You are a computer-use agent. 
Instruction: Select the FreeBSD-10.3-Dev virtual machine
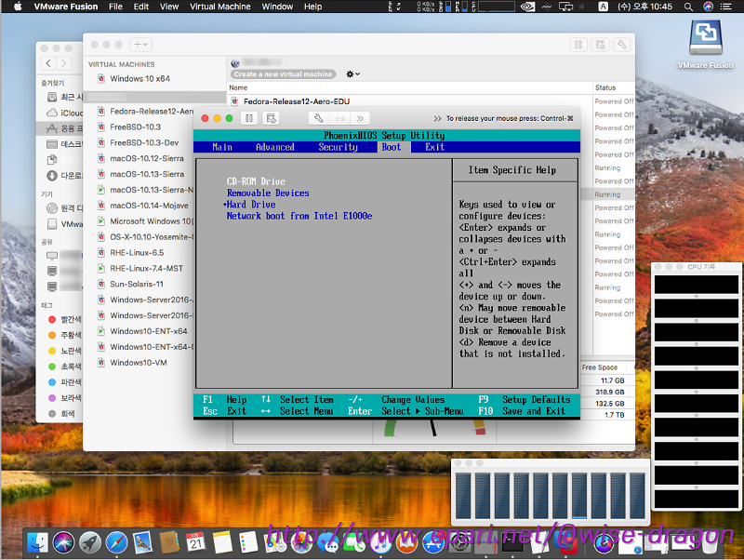point(144,142)
